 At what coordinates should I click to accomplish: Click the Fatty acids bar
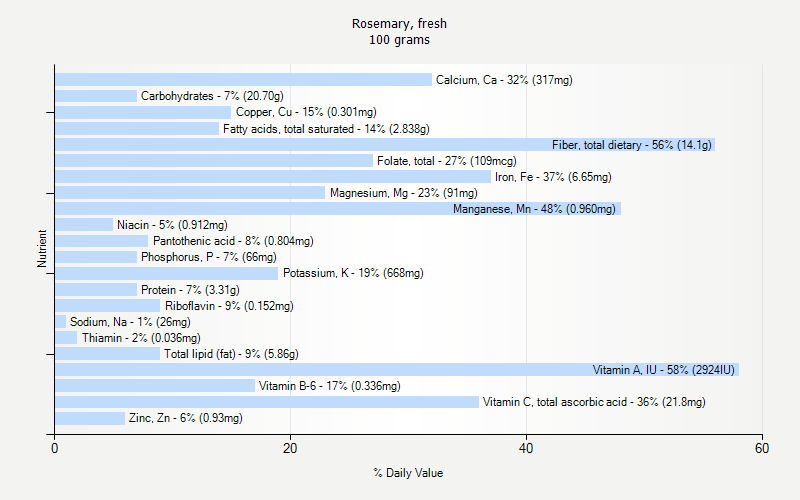click(x=137, y=129)
